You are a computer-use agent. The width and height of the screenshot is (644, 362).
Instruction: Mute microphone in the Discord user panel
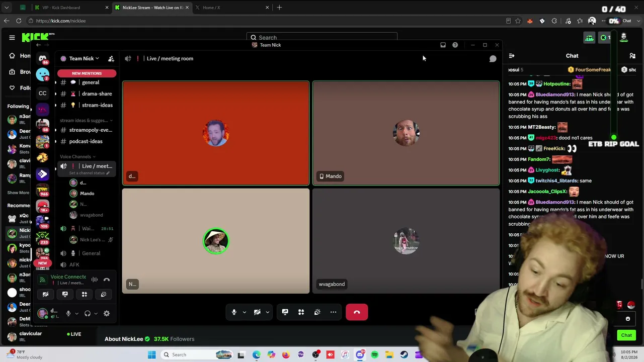tap(68, 313)
